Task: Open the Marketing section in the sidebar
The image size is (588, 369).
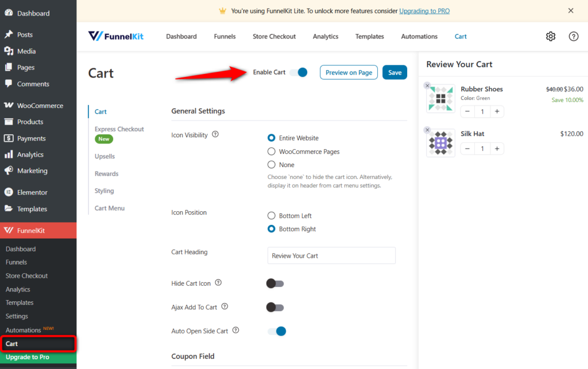Action: 33,170
